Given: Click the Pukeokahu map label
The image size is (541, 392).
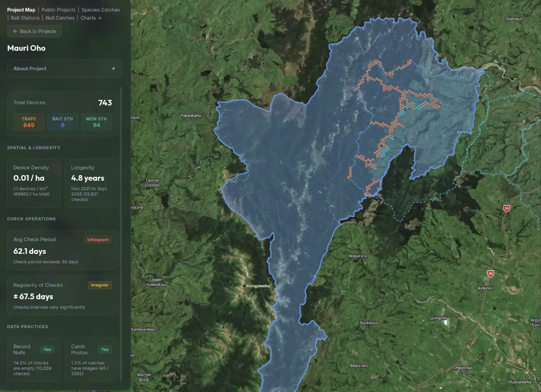Looking at the screenshot, I should click(x=191, y=115).
